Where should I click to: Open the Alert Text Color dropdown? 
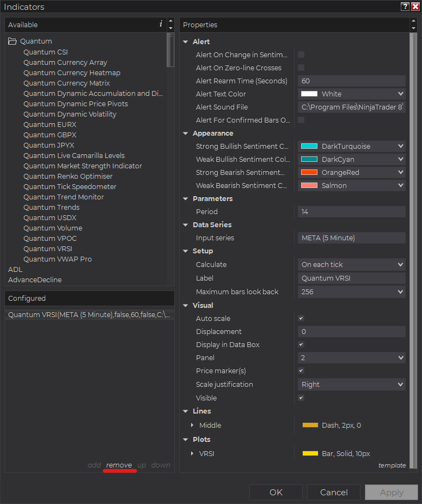pos(352,94)
